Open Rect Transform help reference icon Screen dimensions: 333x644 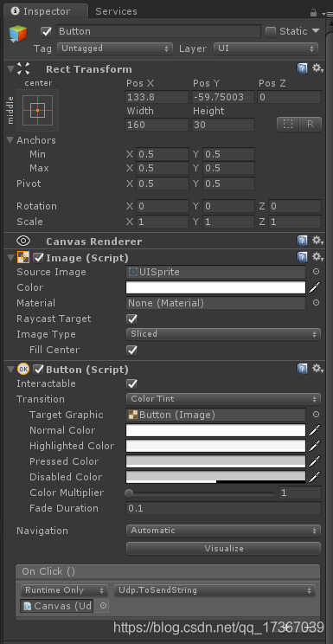click(x=302, y=68)
